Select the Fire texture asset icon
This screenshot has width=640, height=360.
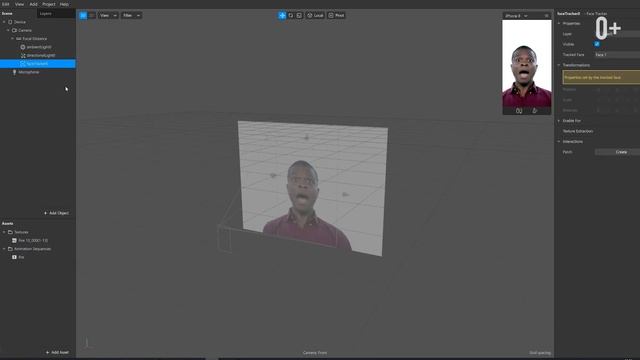pos(14,240)
